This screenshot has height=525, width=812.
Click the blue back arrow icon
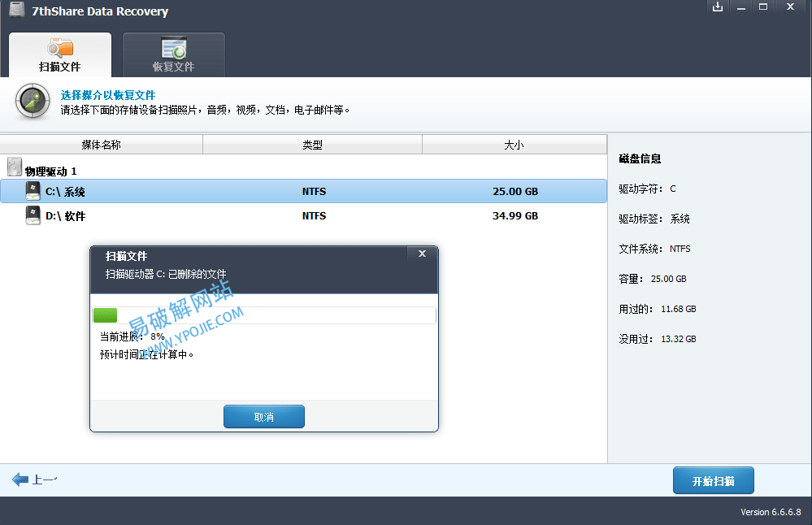coord(20,479)
